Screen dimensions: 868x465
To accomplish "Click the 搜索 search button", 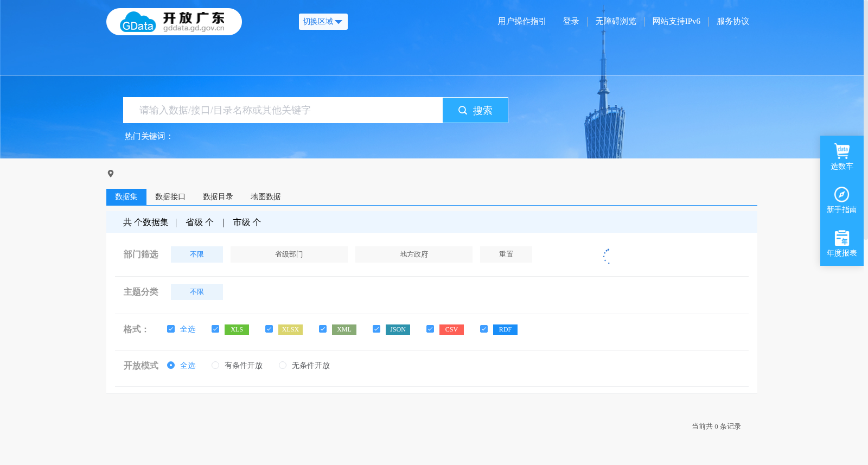I will (475, 110).
